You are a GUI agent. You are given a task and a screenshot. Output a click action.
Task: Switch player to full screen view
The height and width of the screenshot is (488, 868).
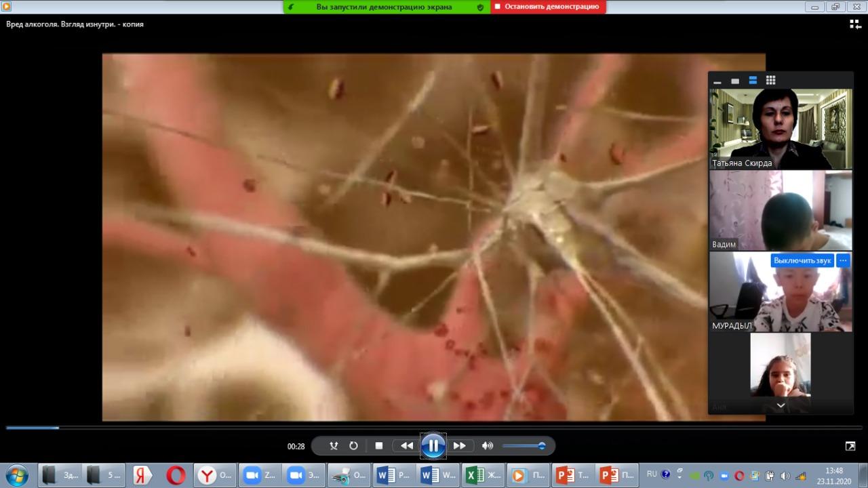tap(850, 446)
